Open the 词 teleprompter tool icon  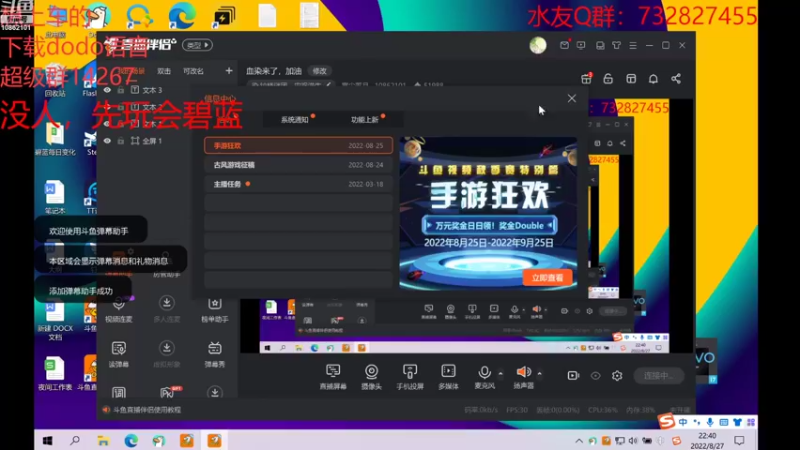119,393
